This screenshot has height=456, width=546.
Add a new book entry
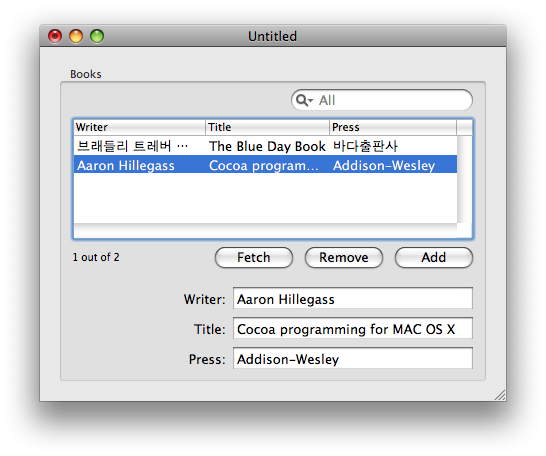434,258
